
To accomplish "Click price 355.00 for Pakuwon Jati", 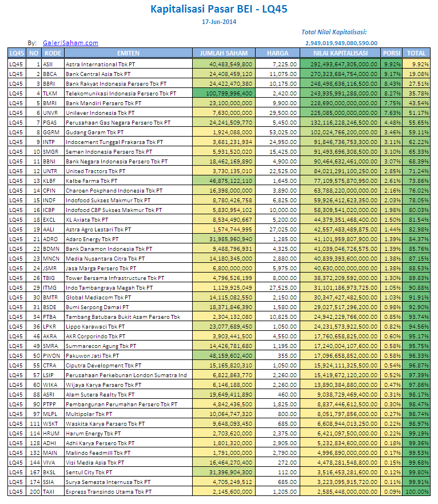I will tap(277, 356).
